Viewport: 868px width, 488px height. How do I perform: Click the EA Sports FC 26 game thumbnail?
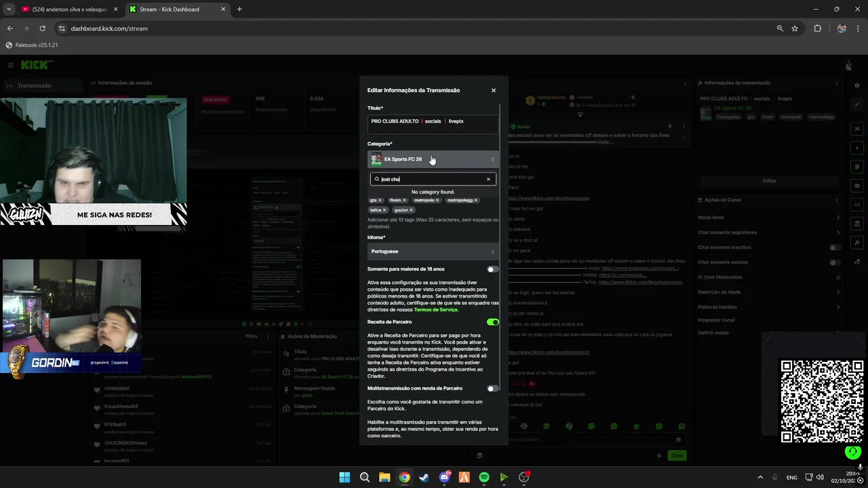[376, 159]
